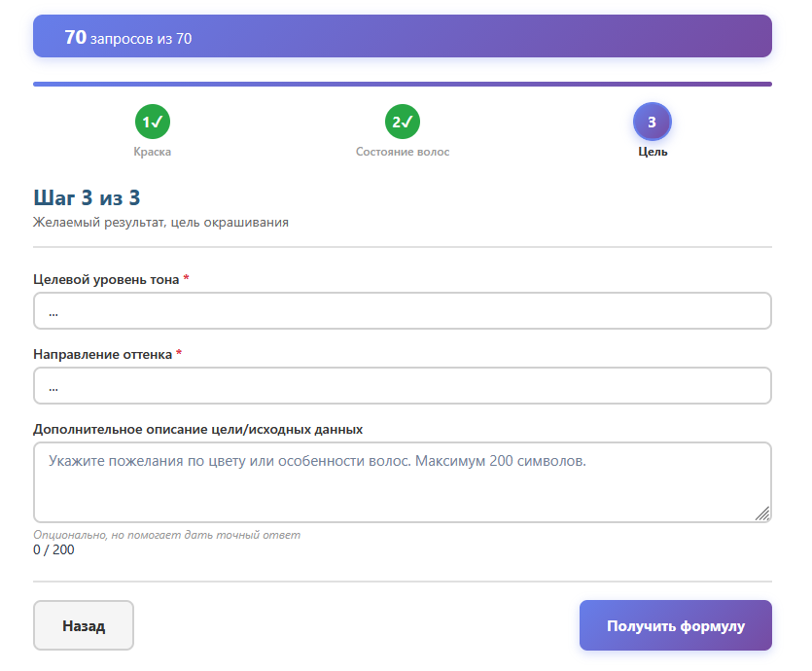Select the Цель step label
812x671 pixels.
tap(653, 152)
